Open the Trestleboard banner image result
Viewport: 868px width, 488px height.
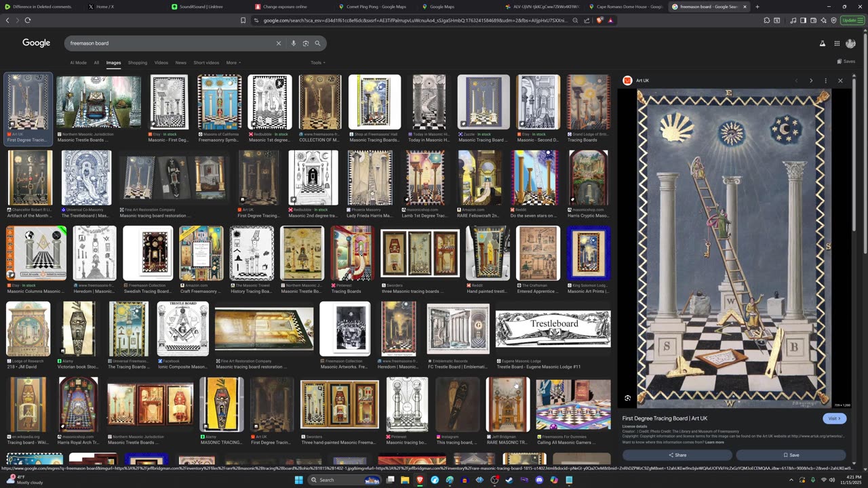point(553,329)
